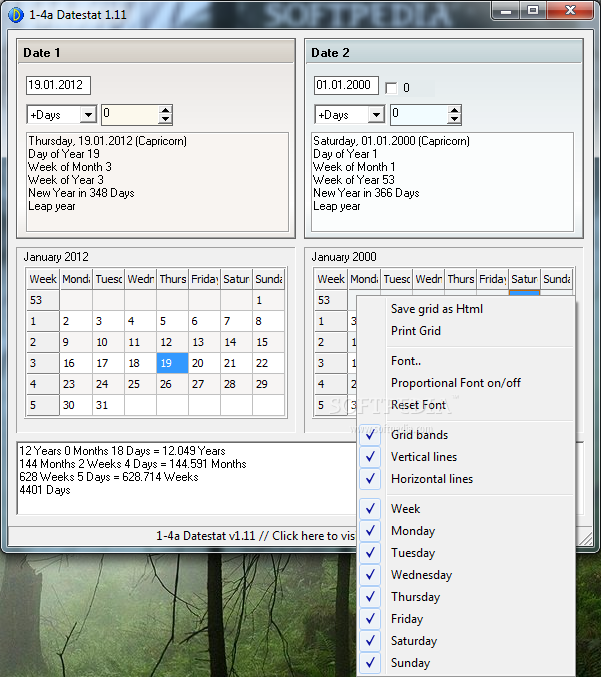The height and width of the screenshot is (677, 601).
Task: Select day 19 in January 2012 calendar
Action: tap(172, 363)
